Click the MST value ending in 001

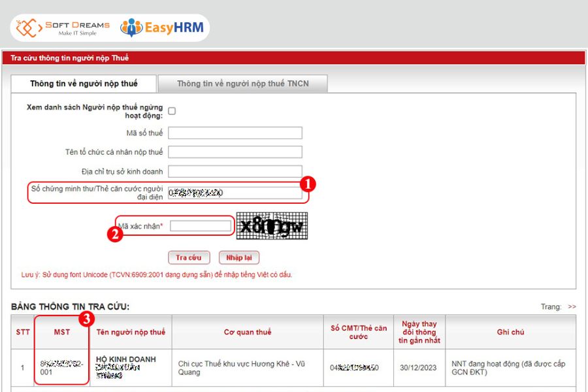61,368
